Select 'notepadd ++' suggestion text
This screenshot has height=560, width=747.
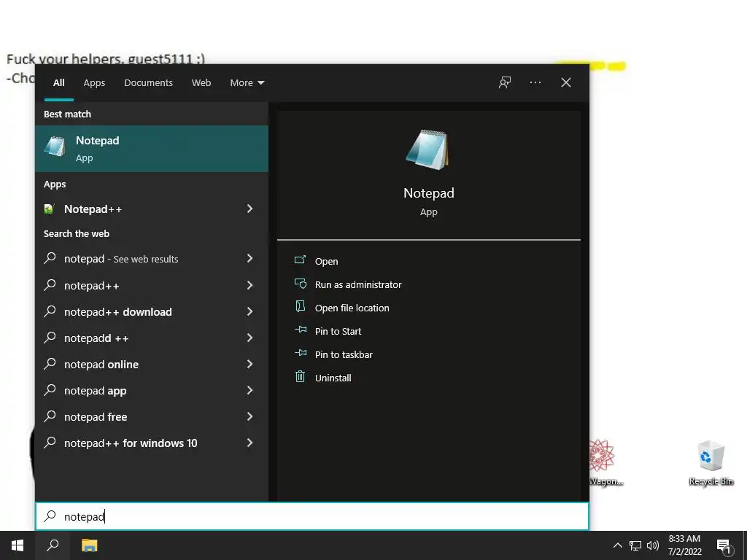click(96, 338)
